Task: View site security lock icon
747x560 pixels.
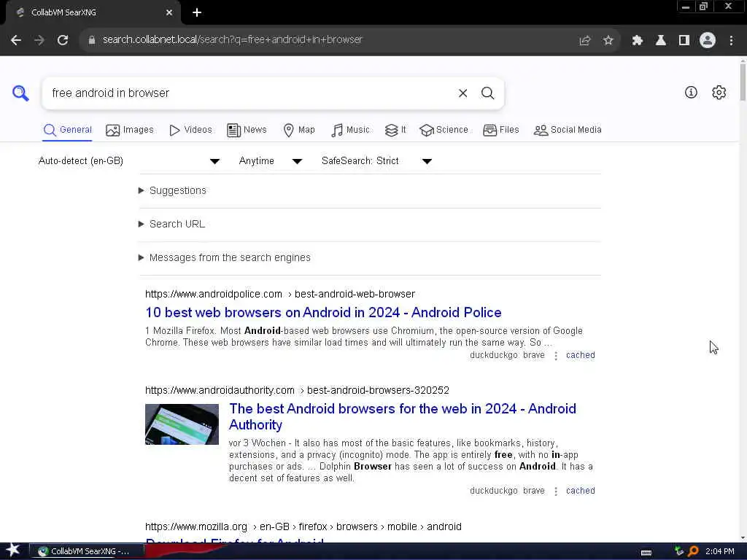Action: pos(92,40)
